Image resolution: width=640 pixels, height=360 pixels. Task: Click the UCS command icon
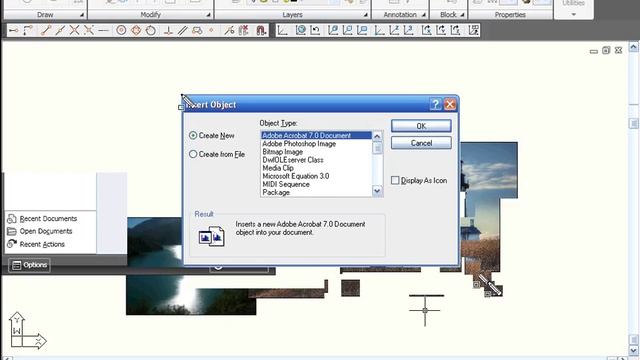coord(282,30)
